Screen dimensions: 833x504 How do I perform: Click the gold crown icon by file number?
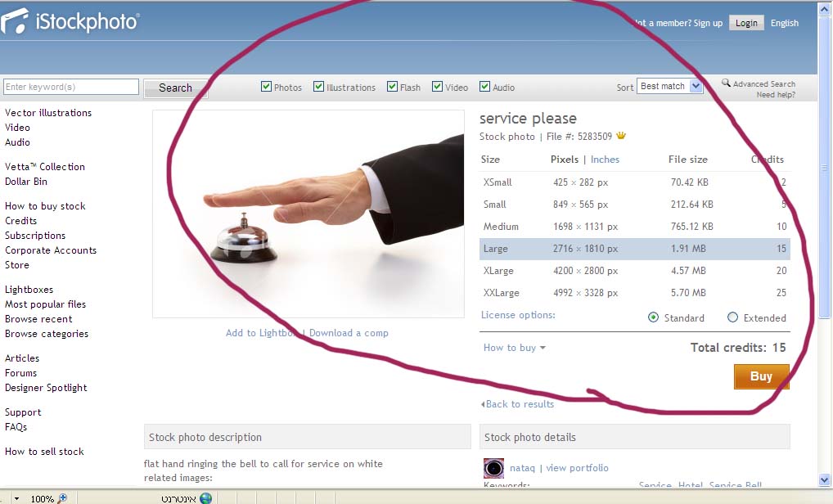[x=621, y=136]
